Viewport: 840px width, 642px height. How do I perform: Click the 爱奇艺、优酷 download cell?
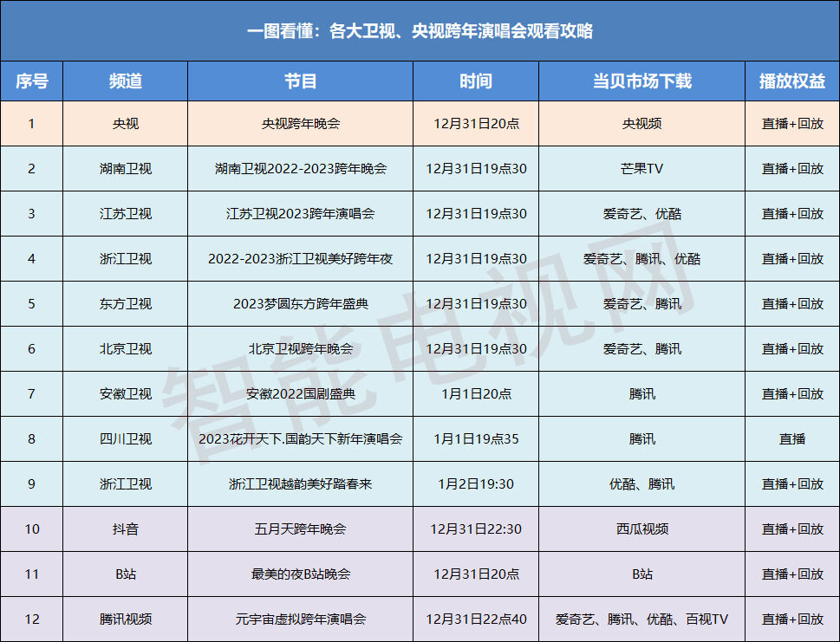641,214
